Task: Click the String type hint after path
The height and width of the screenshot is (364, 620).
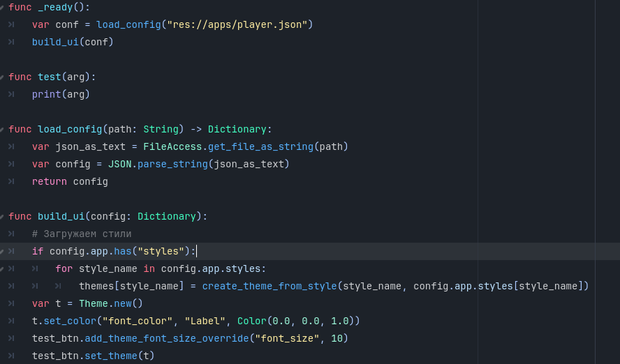Action: pos(161,129)
